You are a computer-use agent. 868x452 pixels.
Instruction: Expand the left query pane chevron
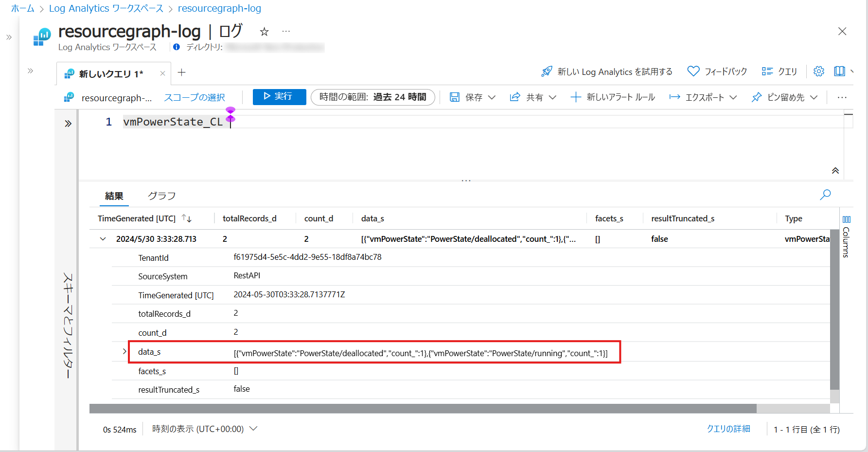pos(30,71)
